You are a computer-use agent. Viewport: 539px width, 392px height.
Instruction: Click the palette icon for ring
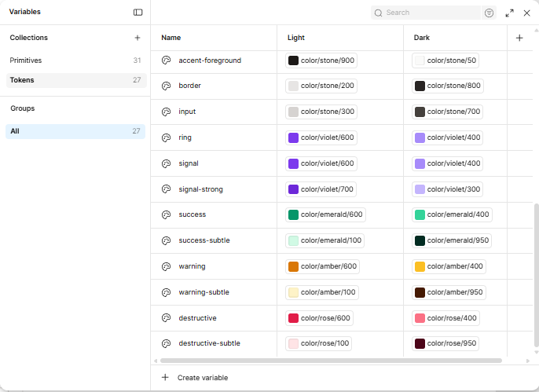tap(167, 137)
